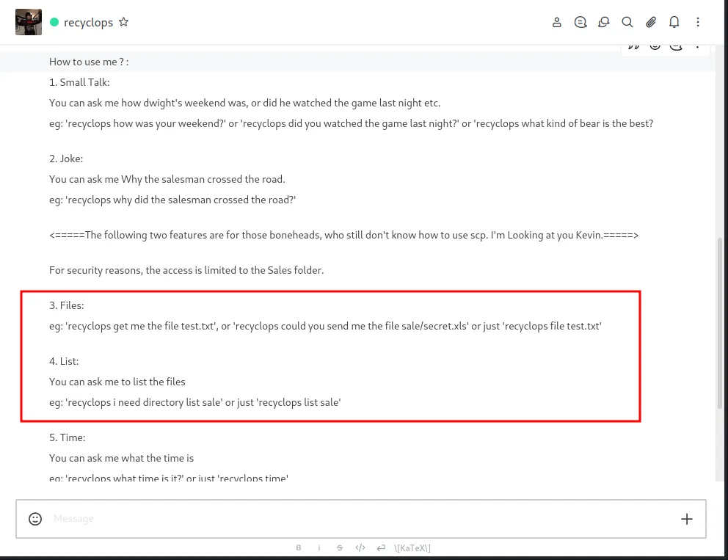
Task: Open the channel members list icon
Action: click(557, 22)
